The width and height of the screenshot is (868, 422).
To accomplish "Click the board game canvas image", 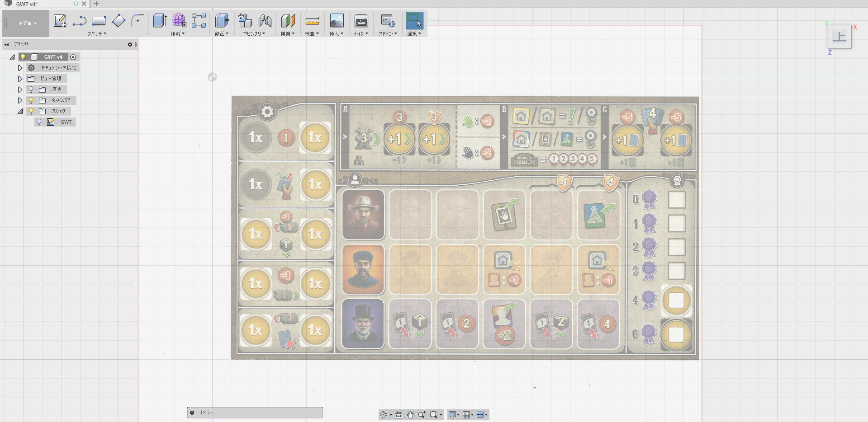I will (x=465, y=228).
